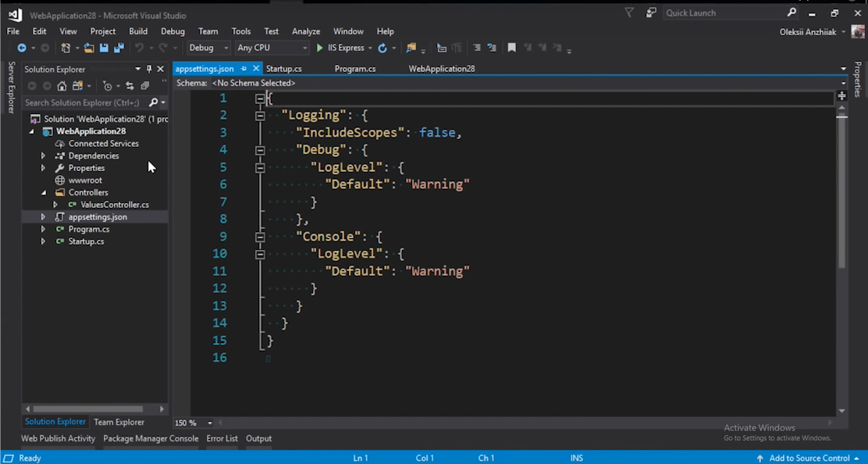Open the Build menu
Screen dimensions: 868x464
click(x=138, y=31)
